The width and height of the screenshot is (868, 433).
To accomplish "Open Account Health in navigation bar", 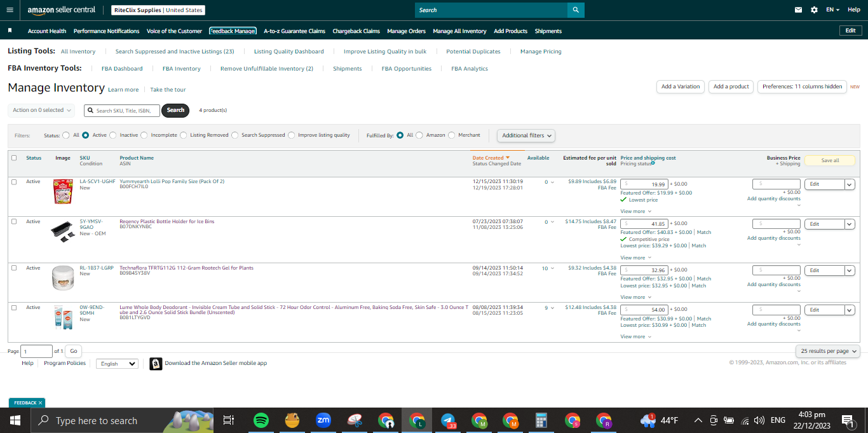I will [47, 31].
